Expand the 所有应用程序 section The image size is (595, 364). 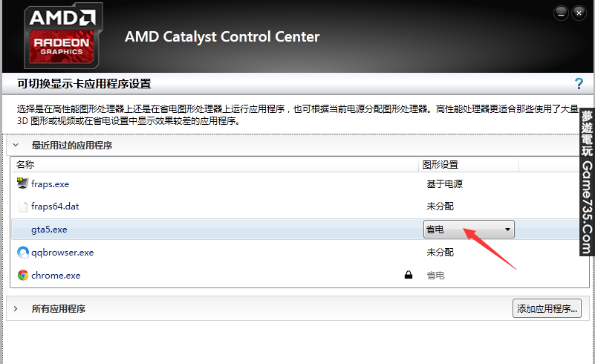click(x=16, y=308)
